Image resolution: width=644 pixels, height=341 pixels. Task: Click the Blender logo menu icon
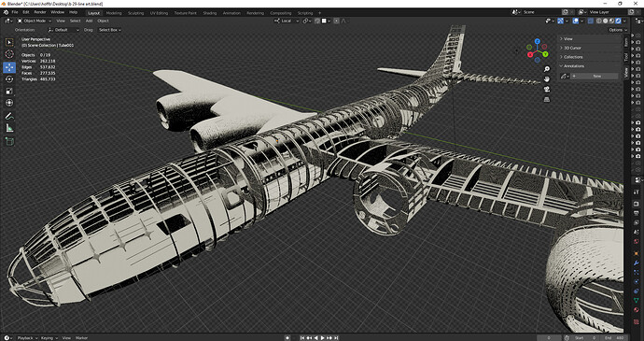pyautogui.click(x=6, y=12)
